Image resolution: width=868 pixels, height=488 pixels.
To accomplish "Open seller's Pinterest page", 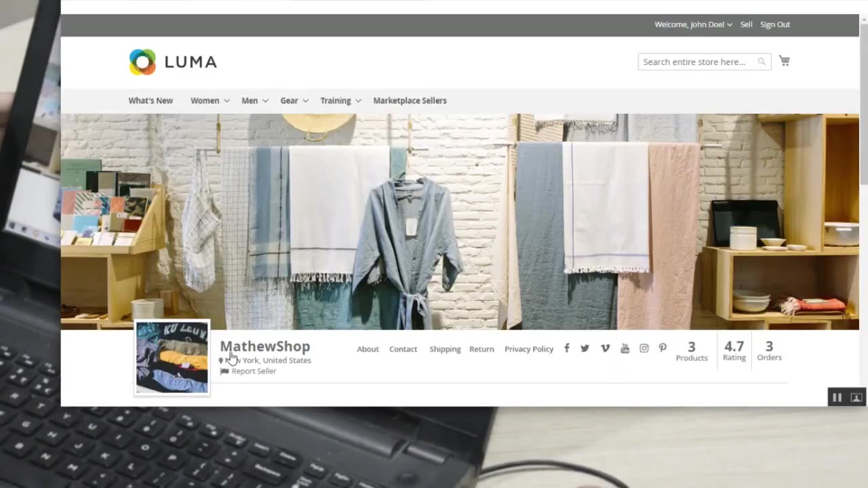I will [663, 348].
